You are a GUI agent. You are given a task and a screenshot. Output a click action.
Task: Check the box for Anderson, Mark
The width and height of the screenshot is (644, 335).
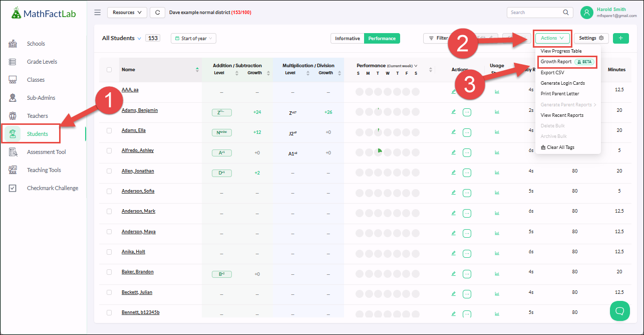tap(109, 211)
